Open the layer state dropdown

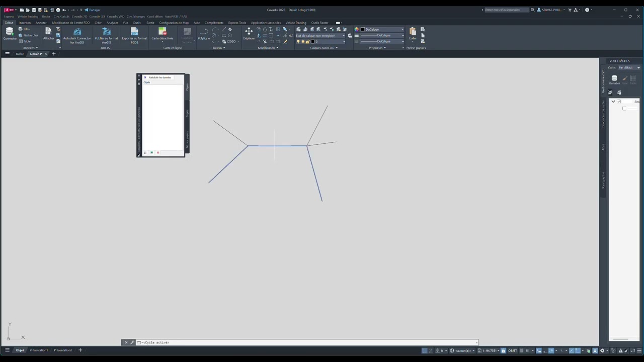coord(320,36)
